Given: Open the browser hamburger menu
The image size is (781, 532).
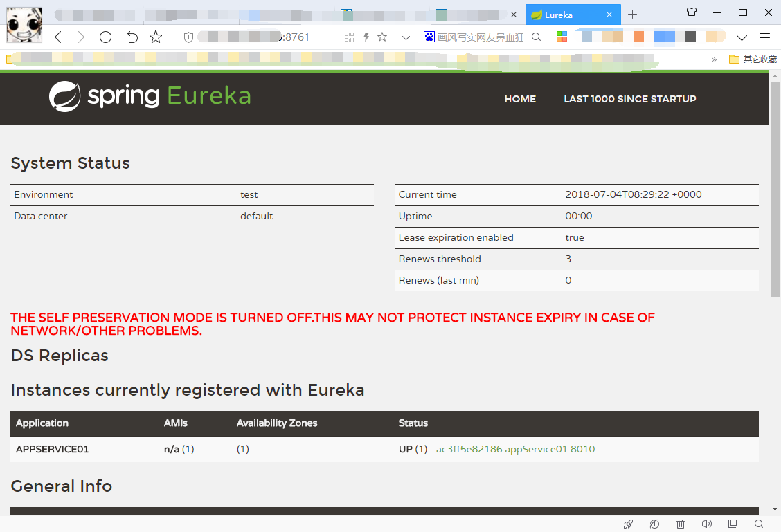Looking at the screenshot, I should click(x=764, y=37).
